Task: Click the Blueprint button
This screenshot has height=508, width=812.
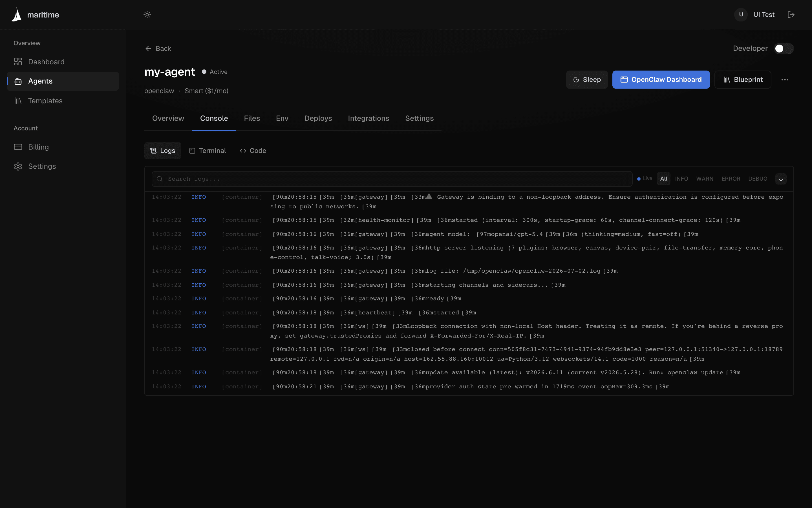Action: (x=743, y=80)
